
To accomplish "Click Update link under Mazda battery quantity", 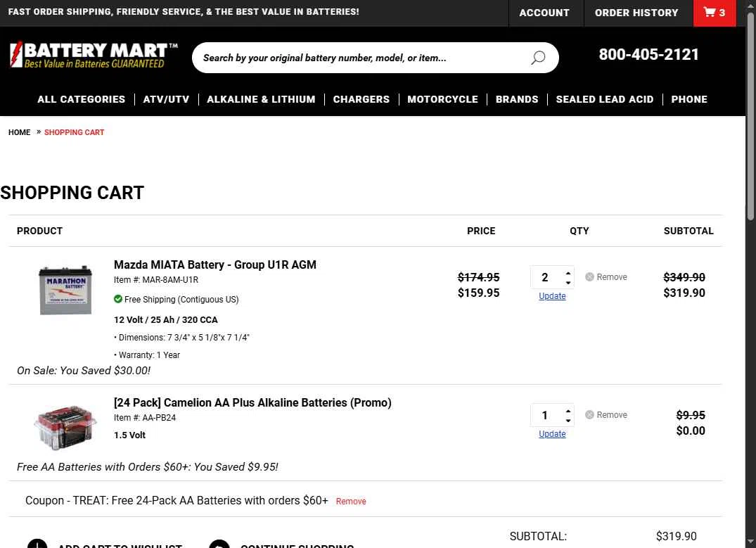I will (552, 295).
